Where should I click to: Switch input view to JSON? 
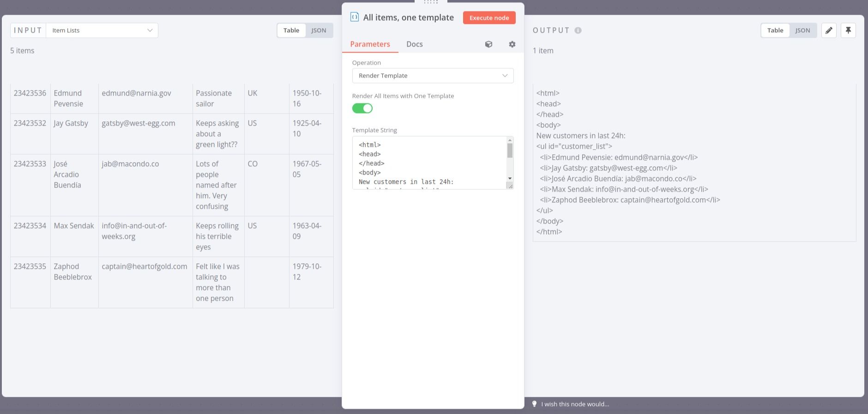[x=319, y=30]
